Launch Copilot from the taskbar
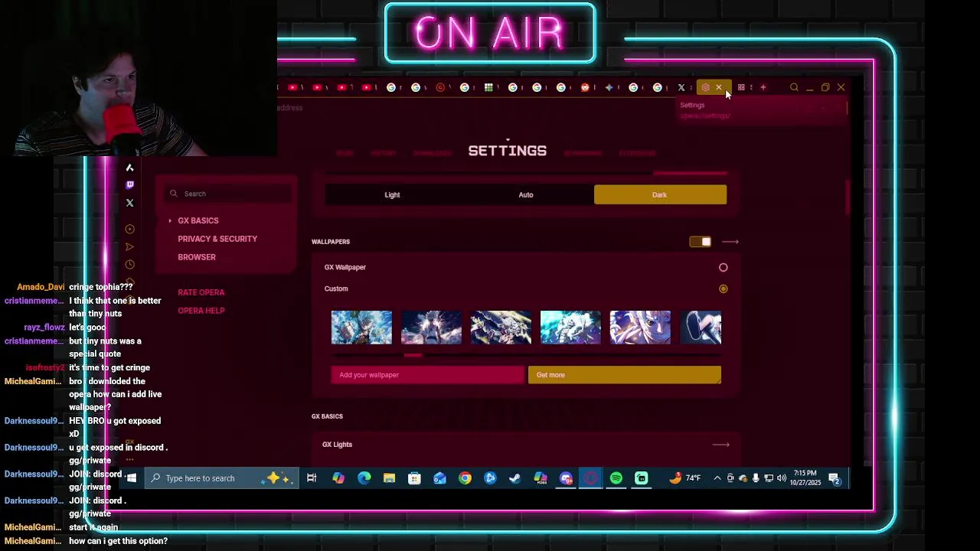Image resolution: width=980 pixels, height=551 pixels. (338, 478)
